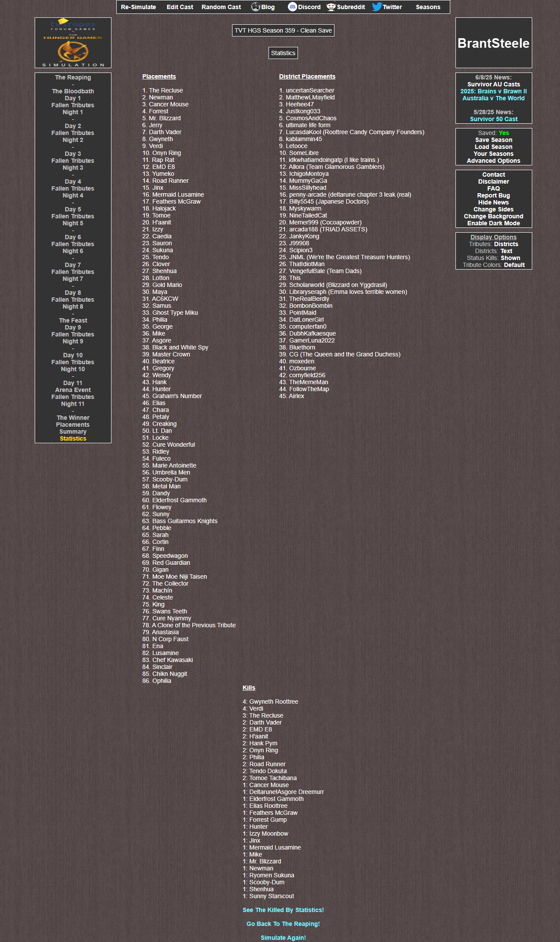Open Edit Cast from top menu
Image resolution: width=560 pixels, height=942 pixels.
point(180,7)
